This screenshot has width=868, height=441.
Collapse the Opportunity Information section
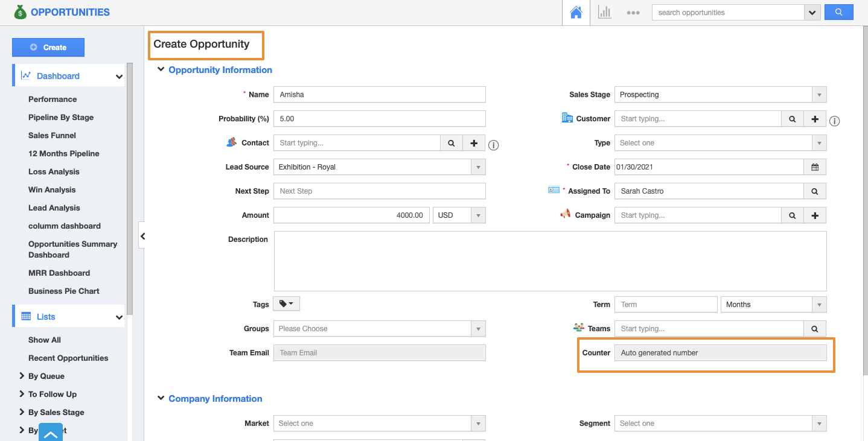pos(161,69)
